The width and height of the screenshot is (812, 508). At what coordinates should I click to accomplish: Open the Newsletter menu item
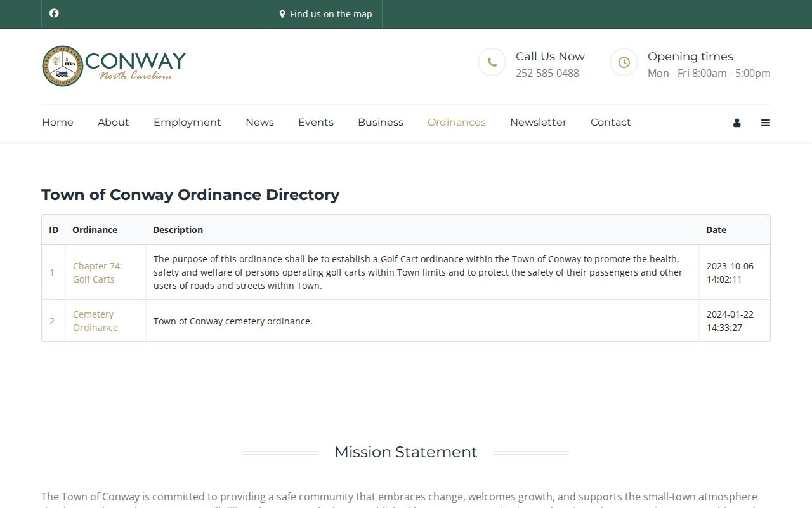click(538, 123)
